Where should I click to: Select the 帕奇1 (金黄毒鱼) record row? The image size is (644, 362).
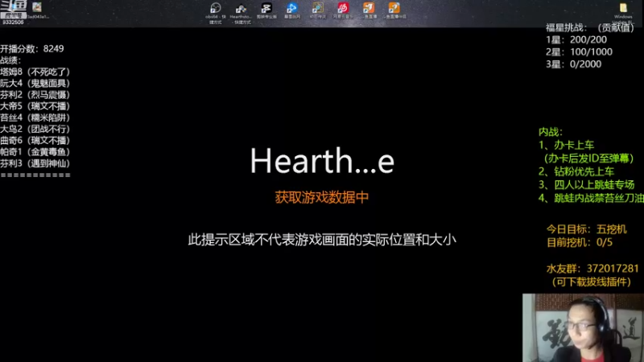coord(35,152)
